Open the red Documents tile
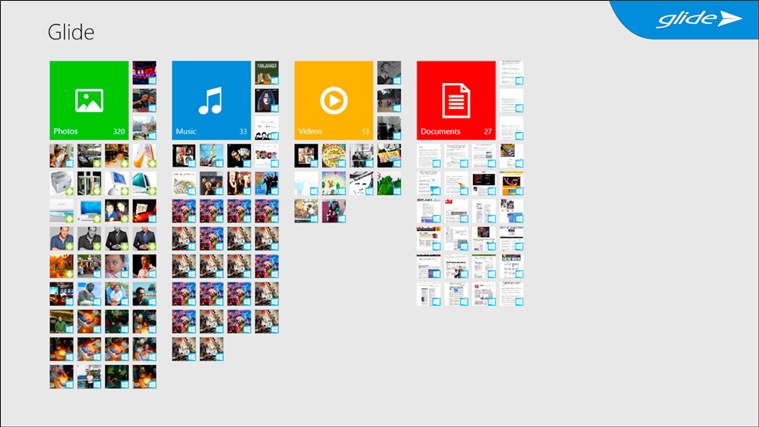This screenshot has height=427, width=759. pyautogui.click(x=456, y=99)
